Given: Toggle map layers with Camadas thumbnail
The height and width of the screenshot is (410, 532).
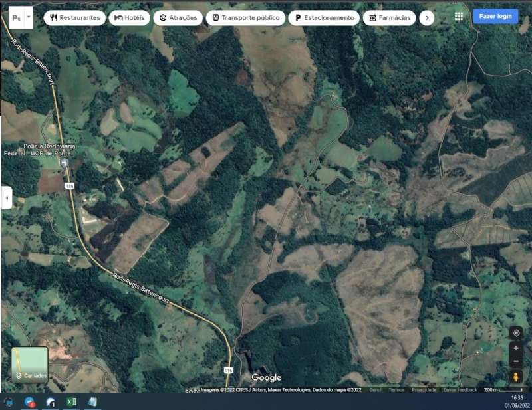Looking at the screenshot, I should (30, 365).
